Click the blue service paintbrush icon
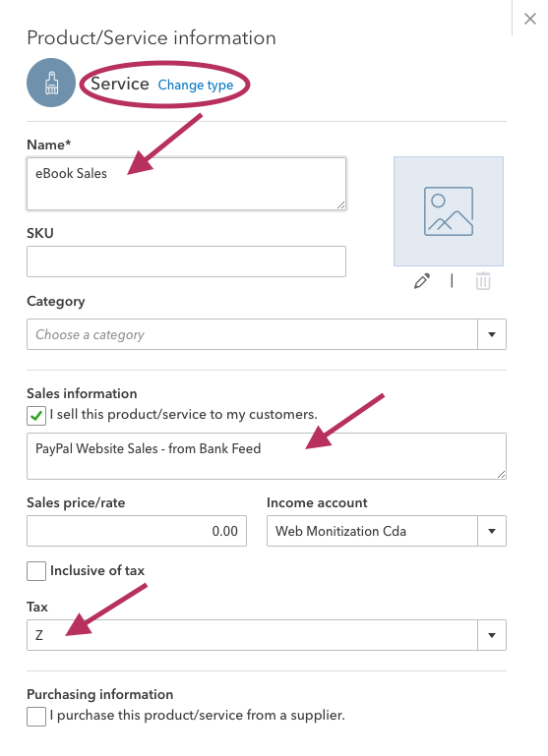This screenshot has height=756, width=548. 51,83
